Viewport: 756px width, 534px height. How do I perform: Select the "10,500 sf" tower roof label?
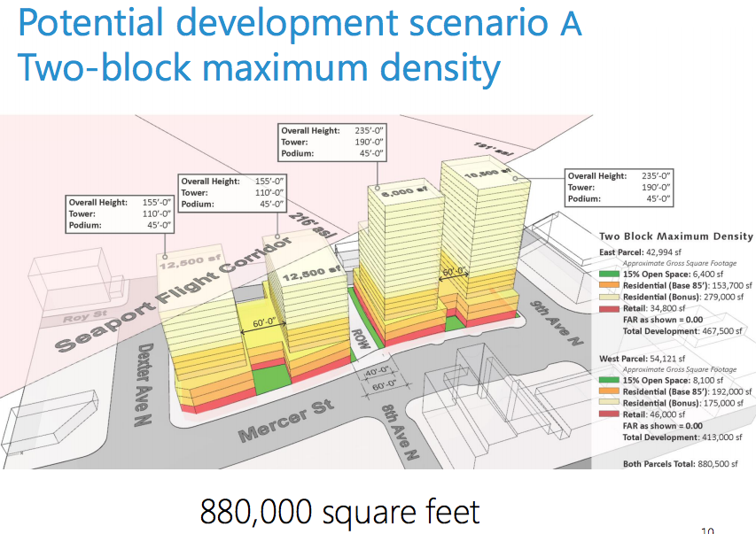[487, 172]
